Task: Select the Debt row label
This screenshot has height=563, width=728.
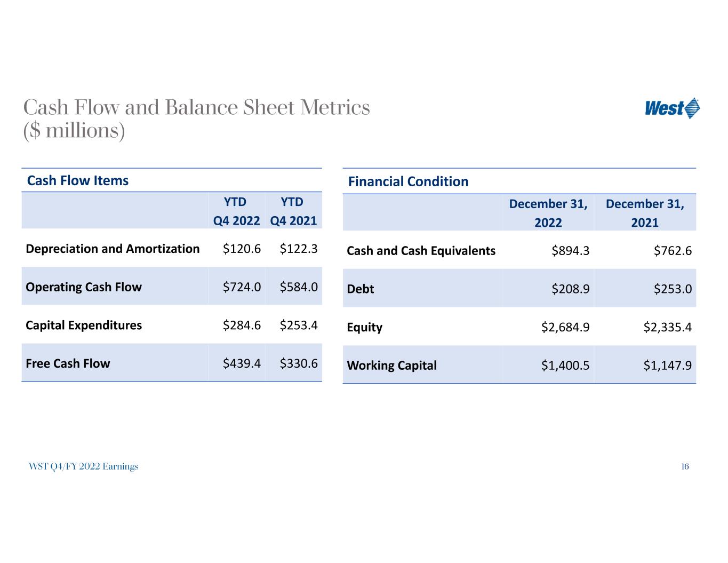Action: point(361,289)
